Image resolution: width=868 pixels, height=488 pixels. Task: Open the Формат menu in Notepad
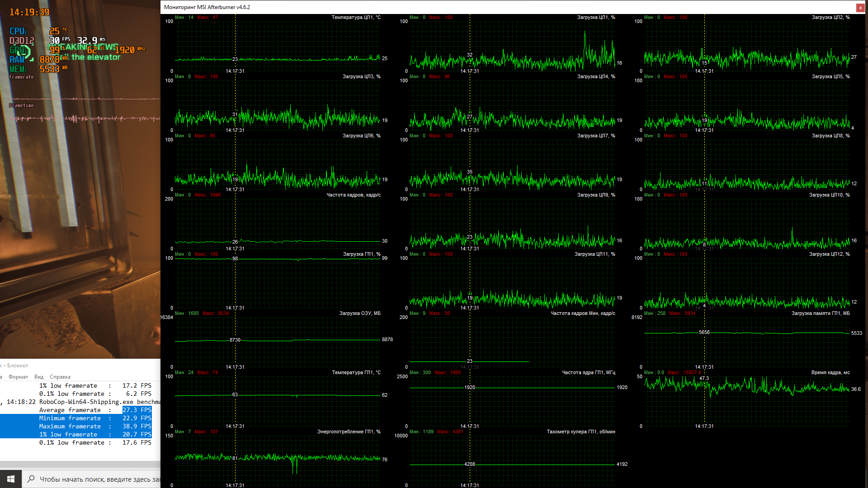pos(18,377)
